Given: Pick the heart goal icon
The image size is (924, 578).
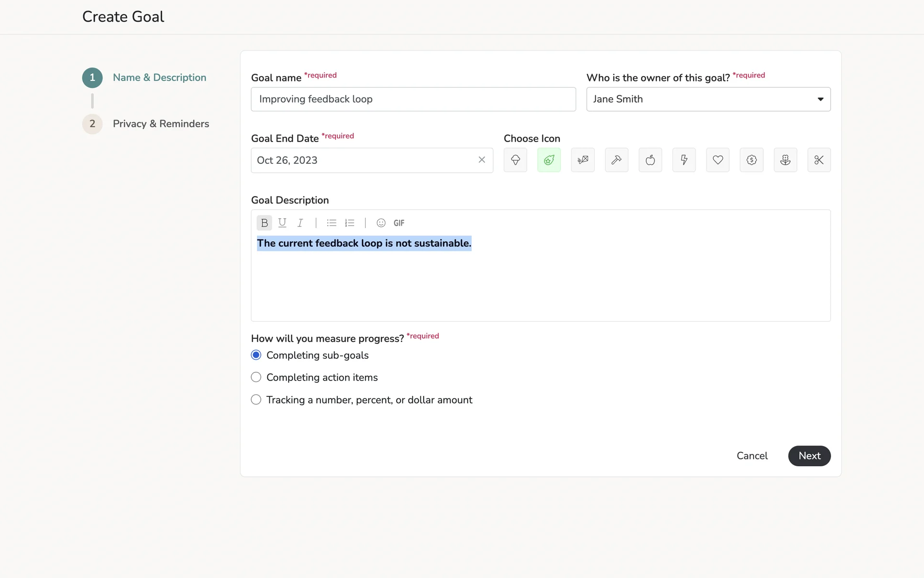Looking at the screenshot, I should click(718, 160).
